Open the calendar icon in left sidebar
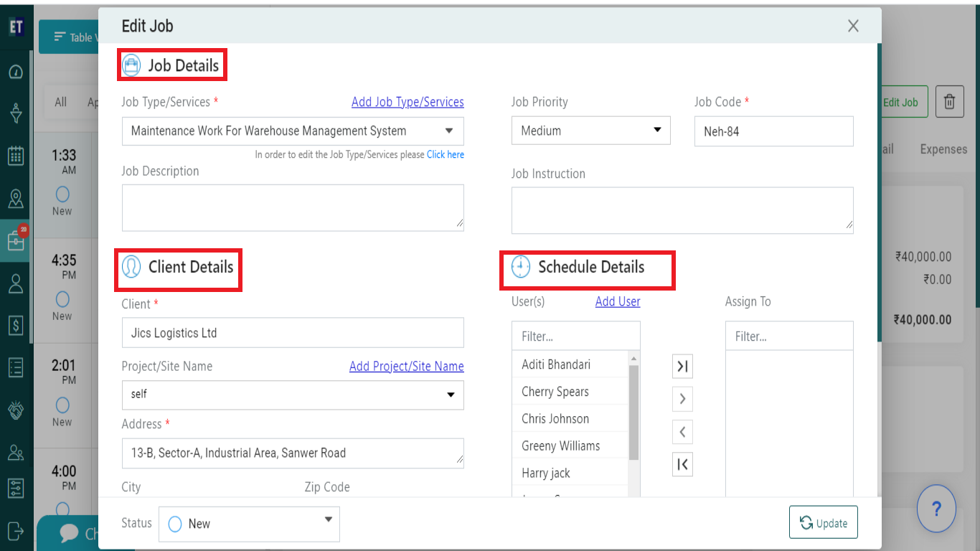Image resolution: width=980 pixels, height=551 pixels. pos(16,156)
